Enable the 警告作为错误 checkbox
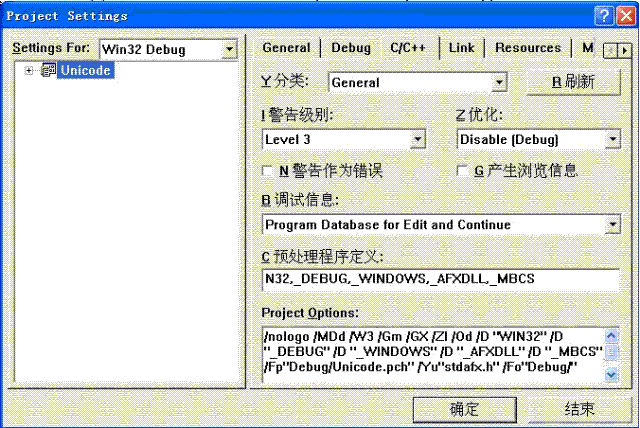Screen dimensions: 640x428 267,171
